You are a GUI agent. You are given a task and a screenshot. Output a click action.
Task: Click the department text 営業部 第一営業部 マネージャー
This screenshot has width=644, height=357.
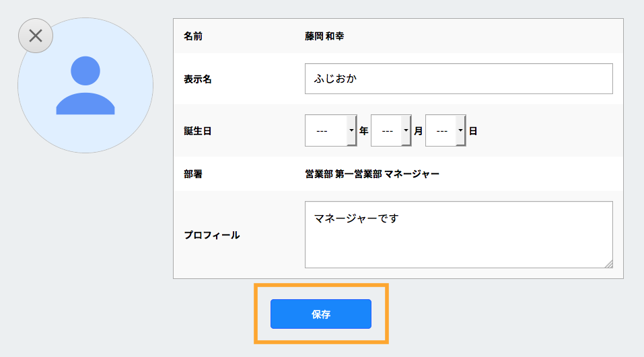tap(372, 174)
